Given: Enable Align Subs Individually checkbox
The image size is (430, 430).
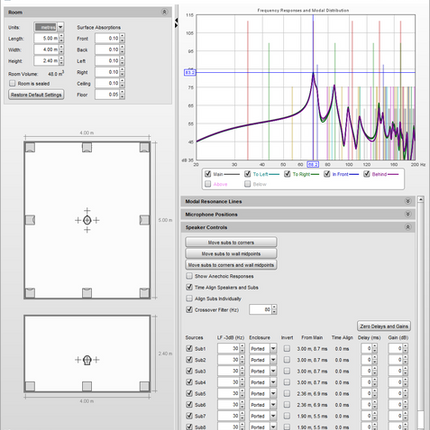Looking at the screenshot, I should coord(189,298).
